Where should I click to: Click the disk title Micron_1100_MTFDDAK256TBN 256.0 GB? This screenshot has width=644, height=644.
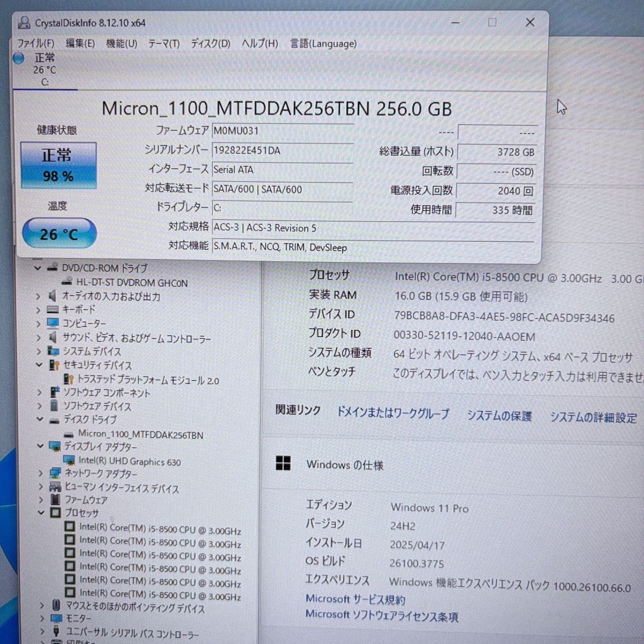277,109
